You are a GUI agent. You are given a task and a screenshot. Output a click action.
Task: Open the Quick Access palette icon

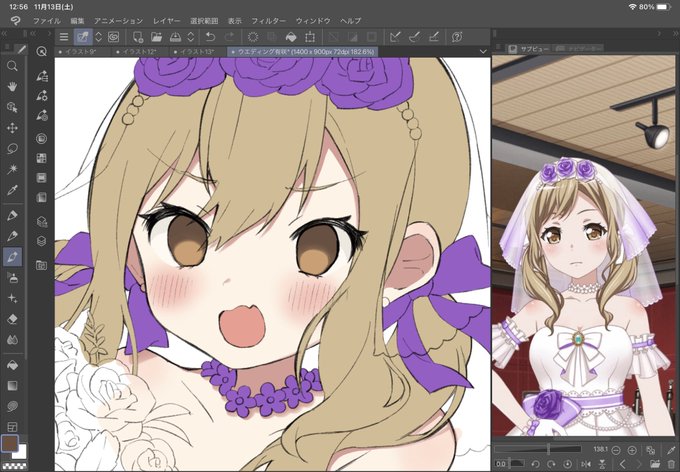click(42, 52)
